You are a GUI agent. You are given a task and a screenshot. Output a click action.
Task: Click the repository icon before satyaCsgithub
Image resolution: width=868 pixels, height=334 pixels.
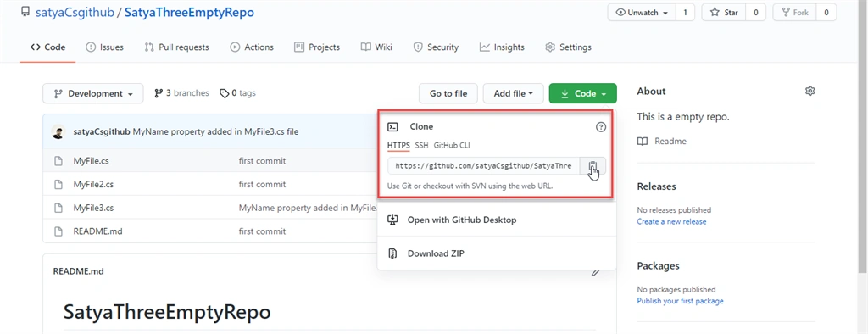pyautogui.click(x=25, y=12)
